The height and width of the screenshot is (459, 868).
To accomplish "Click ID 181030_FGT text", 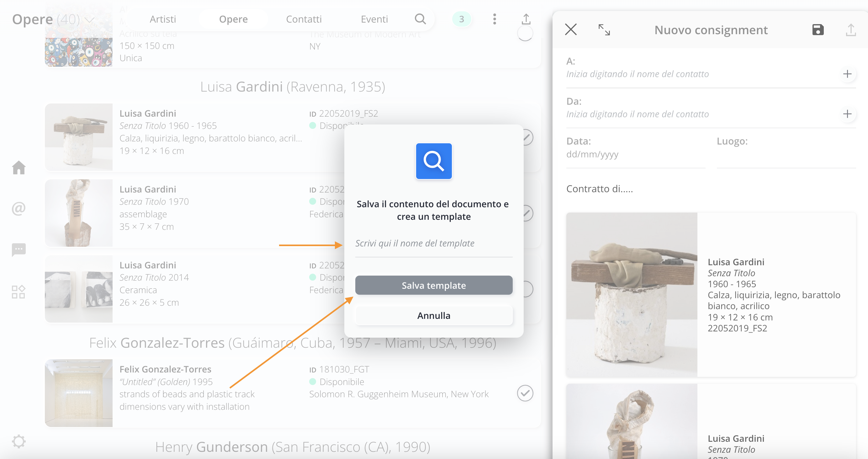I will [x=339, y=369].
